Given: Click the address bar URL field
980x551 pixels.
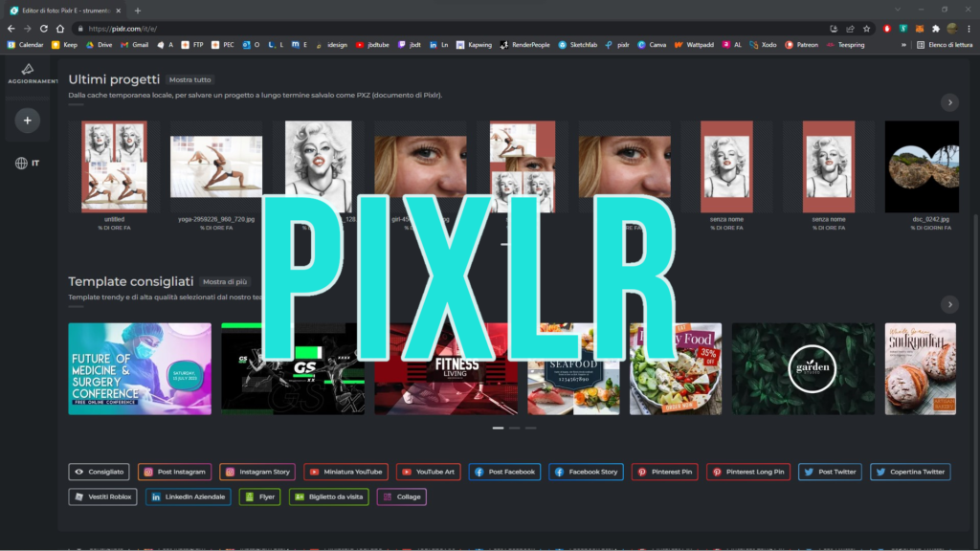Looking at the screenshot, I should click(x=450, y=29).
